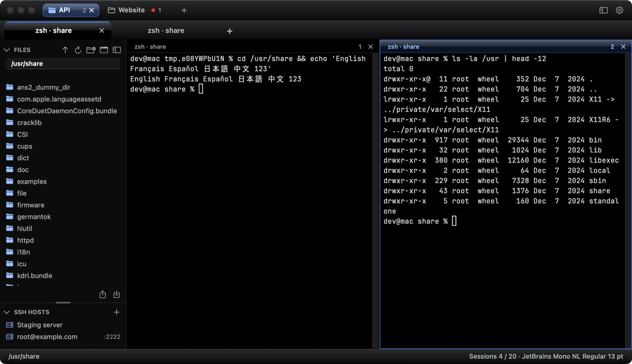Connect to Staging server host

tap(63, 325)
